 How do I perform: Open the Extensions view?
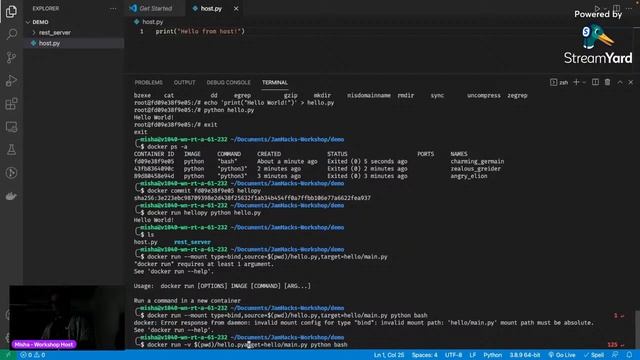click(x=11, y=104)
